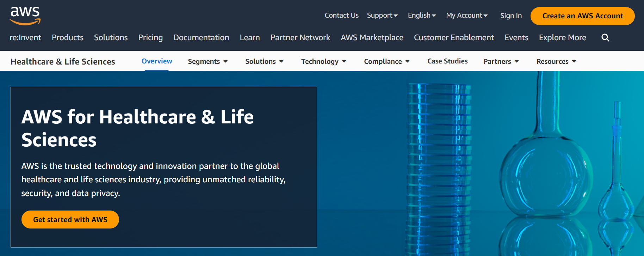Screen dimensions: 644x256
Task: Expand the My Account dropdown
Action: coord(467,16)
